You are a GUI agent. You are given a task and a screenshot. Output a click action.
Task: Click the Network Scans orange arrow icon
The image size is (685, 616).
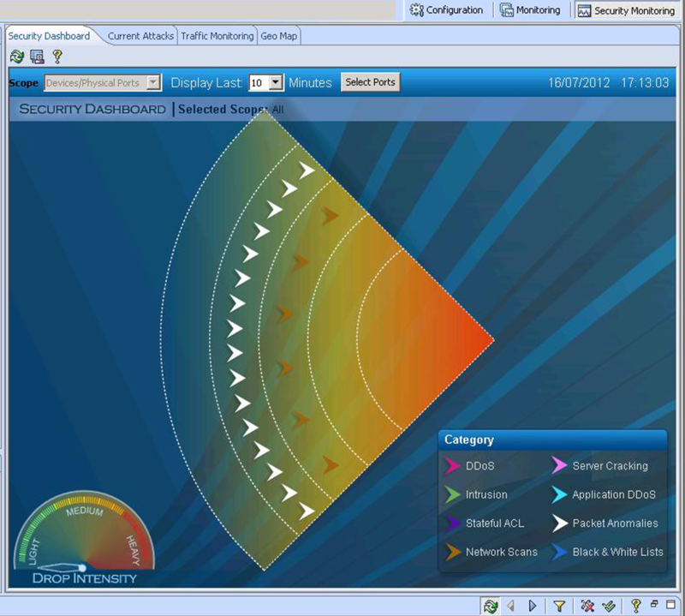tap(453, 552)
